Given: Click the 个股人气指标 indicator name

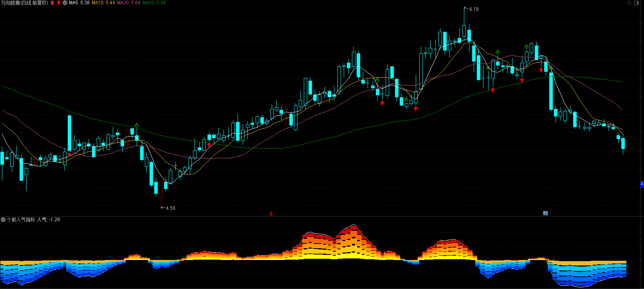Looking at the screenshot, I should click(x=21, y=220).
